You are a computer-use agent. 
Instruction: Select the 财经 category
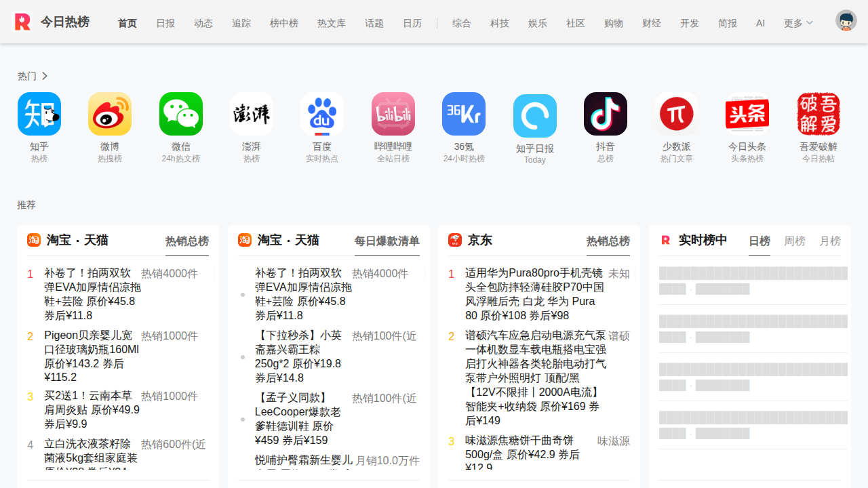coord(652,23)
